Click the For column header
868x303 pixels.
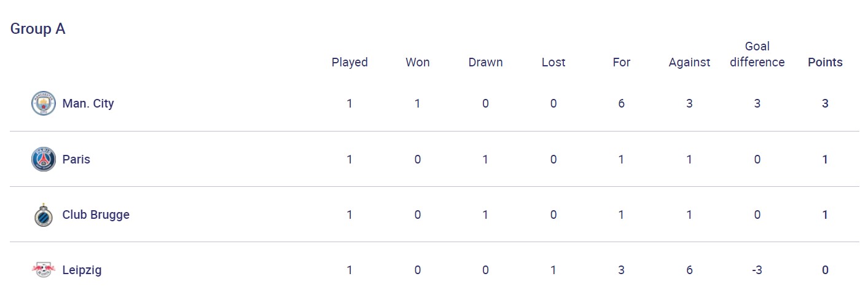pyautogui.click(x=622, y=62)
